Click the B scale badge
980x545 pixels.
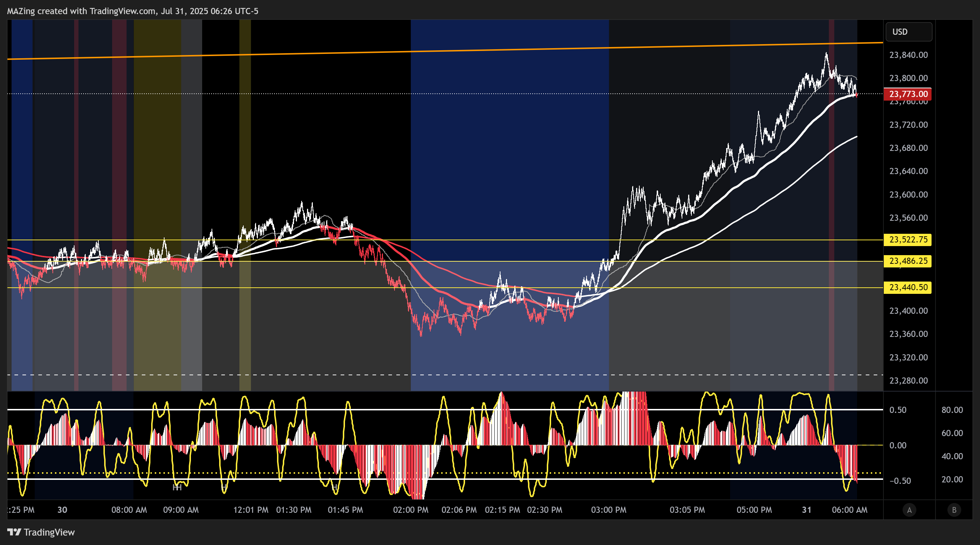(954, 510)
